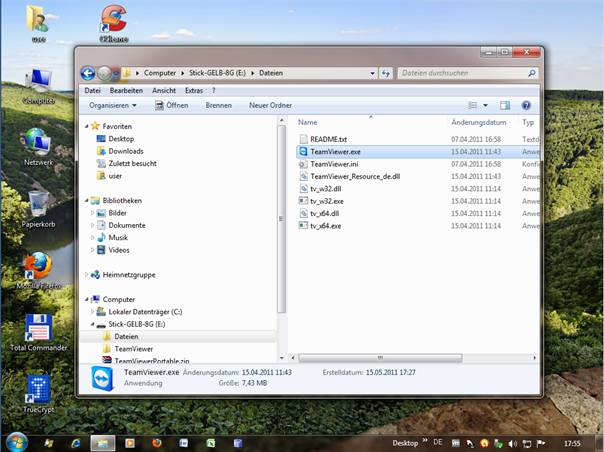Open the address bar history dropdown
Viewport: 604px width, 452px height.
(372, 73)
